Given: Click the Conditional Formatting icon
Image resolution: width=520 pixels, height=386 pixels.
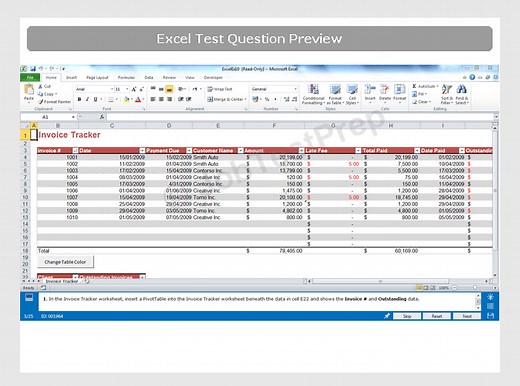Looking at the screenshot, I should click(313, 89).
